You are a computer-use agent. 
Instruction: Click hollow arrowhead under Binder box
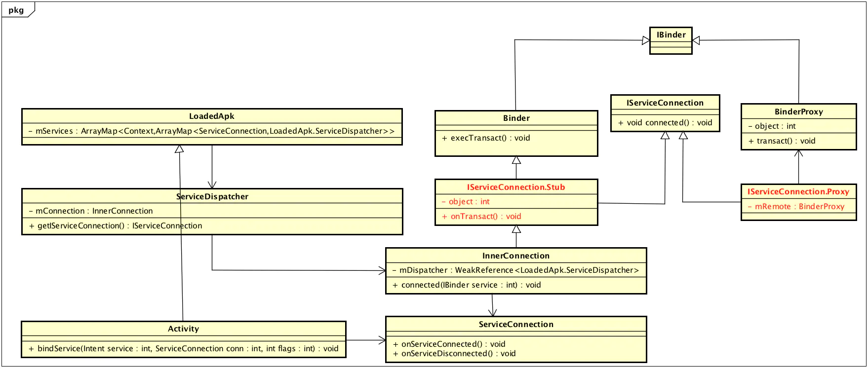pos(516,160)
